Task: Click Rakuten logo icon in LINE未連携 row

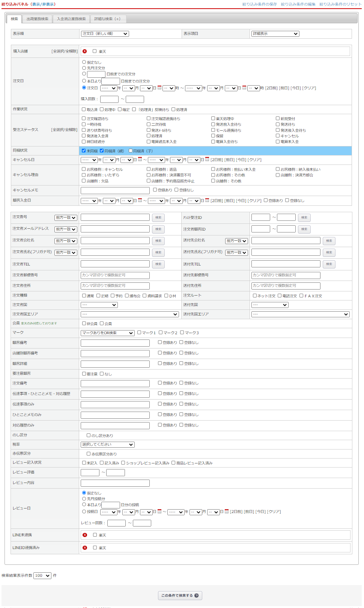Action: click(x=85, y=535)
